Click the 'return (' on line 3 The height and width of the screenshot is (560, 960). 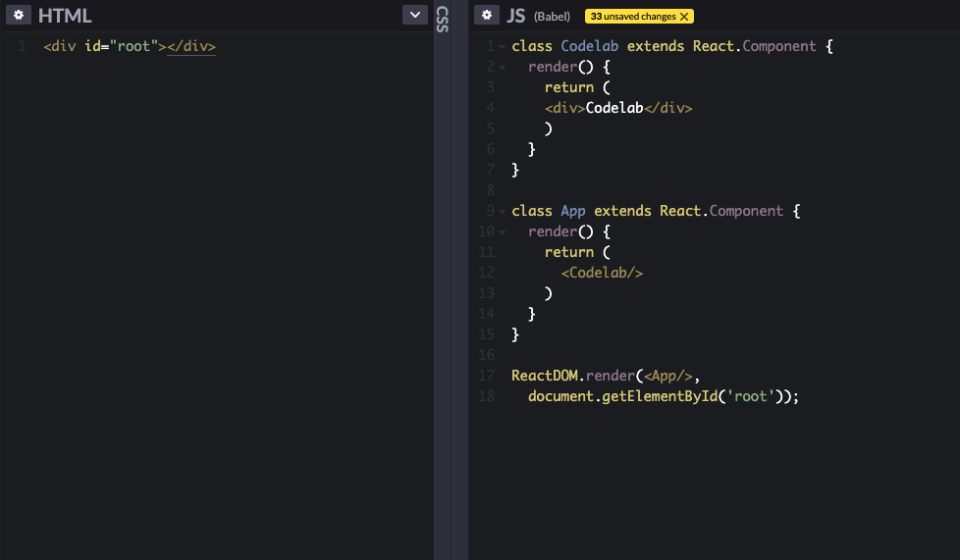point(577,87)
